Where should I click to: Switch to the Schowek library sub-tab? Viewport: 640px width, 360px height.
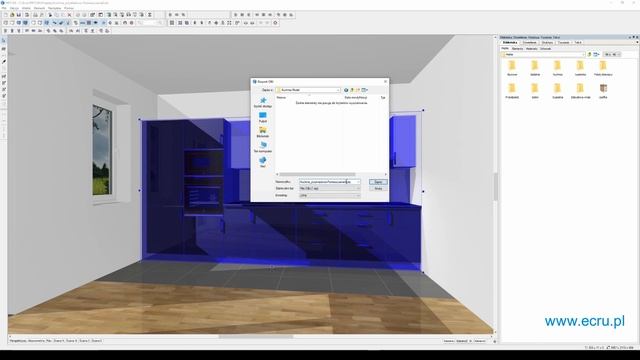(545, 49)
